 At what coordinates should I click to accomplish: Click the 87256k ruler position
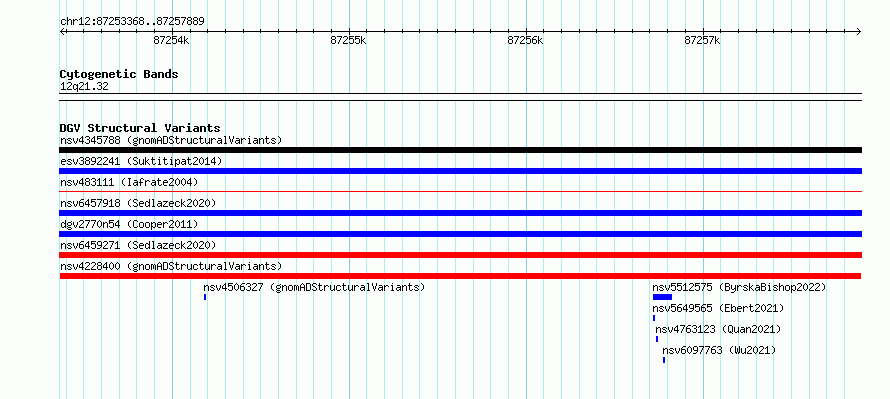(526, 40)
